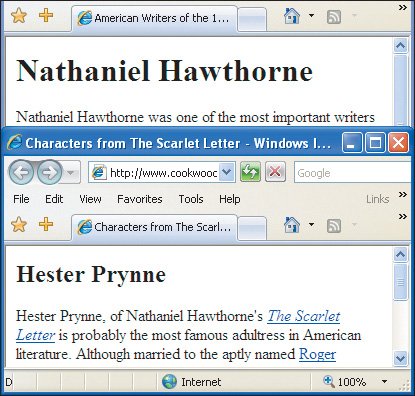Click scroll up arrow in front window
415x396 pixels.
[400, 255]
